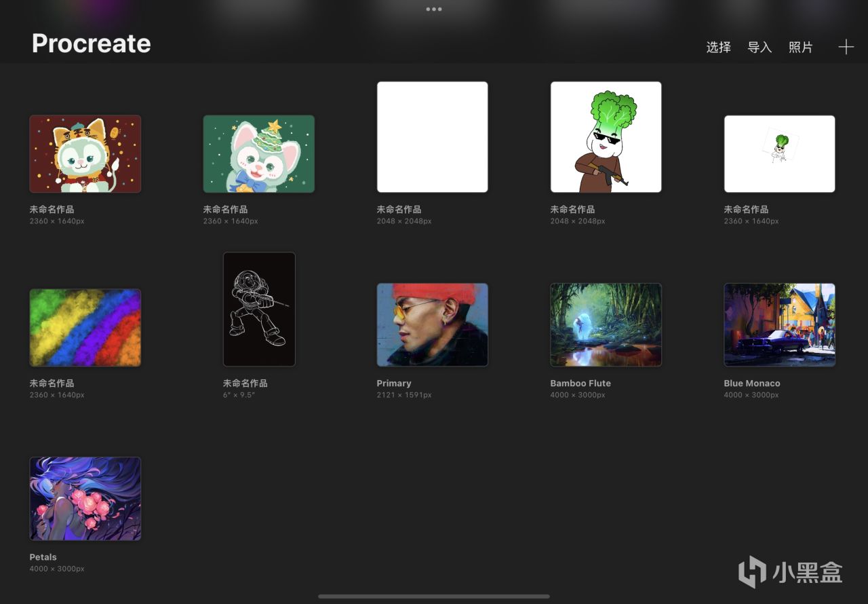Viewport: 868px width, 604px height.
Task: Click the 'Petals' title label
Action: coord(43,557)
